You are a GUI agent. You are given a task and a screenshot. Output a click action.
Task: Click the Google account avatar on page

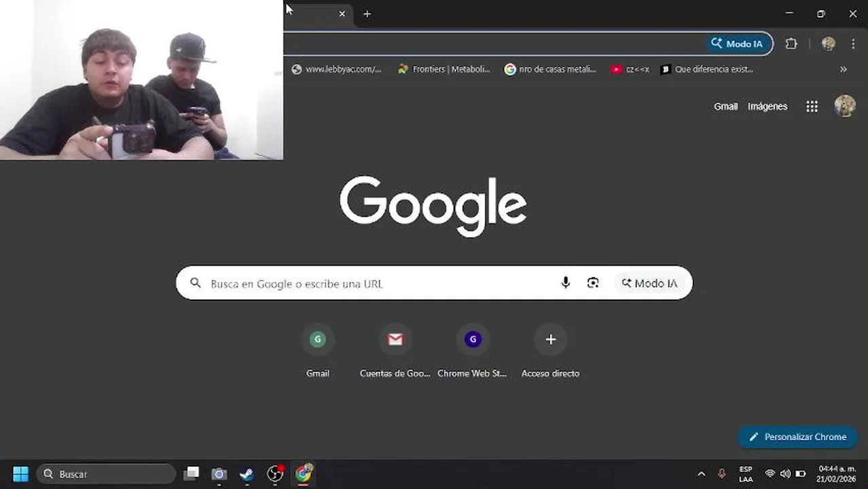coord(844,106)
